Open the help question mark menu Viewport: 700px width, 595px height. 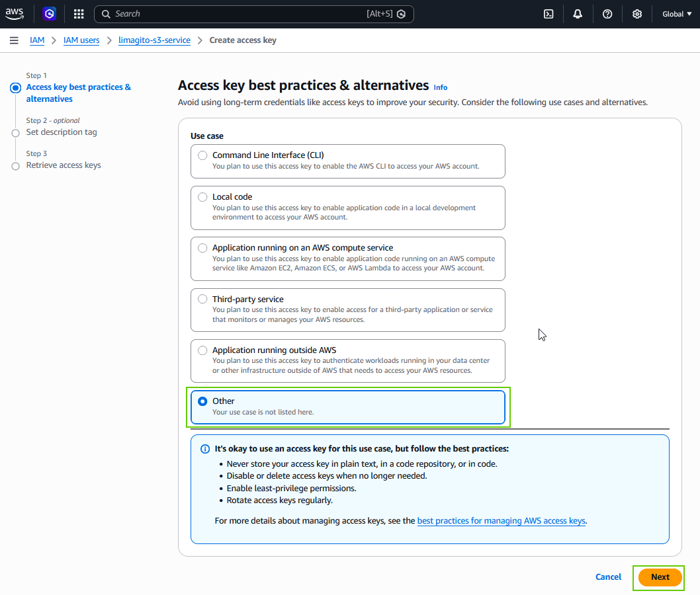click(607, 14)
